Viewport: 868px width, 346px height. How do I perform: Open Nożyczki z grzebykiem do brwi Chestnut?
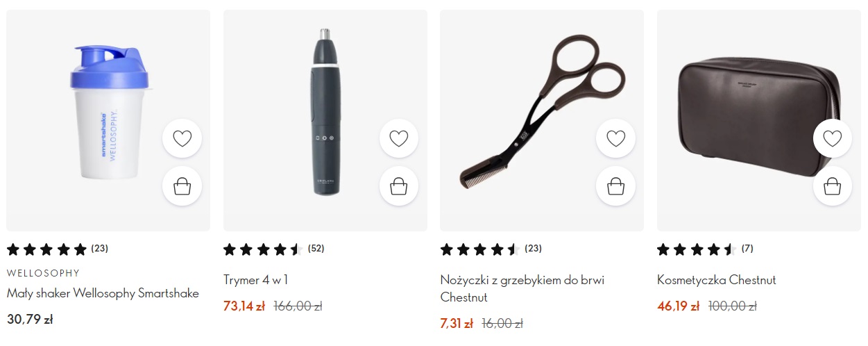522,288
